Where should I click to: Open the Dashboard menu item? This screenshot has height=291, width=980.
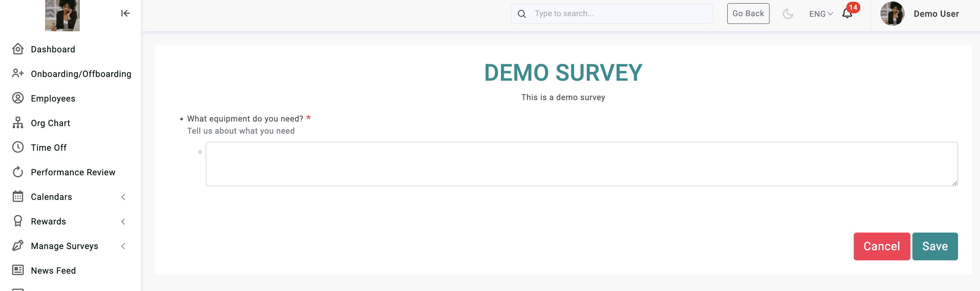pyautogui.click(x=53, y=49)
